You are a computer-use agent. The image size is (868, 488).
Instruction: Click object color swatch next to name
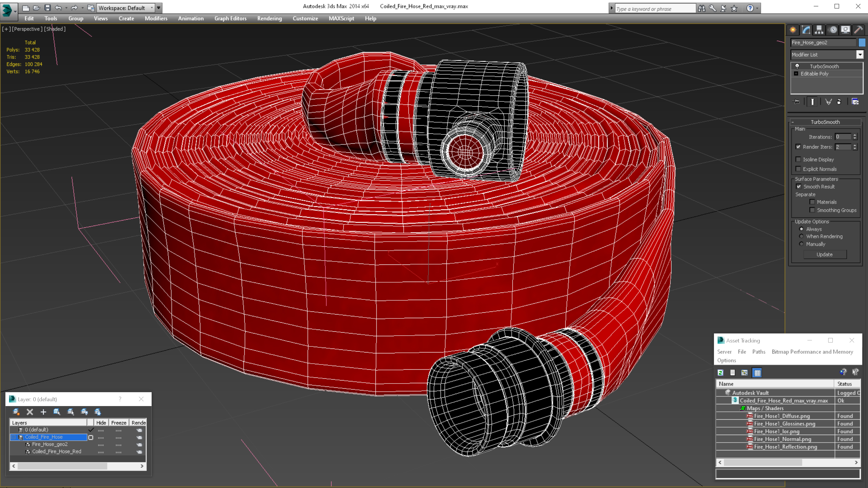pyautogui.click(x=862, y=42)
